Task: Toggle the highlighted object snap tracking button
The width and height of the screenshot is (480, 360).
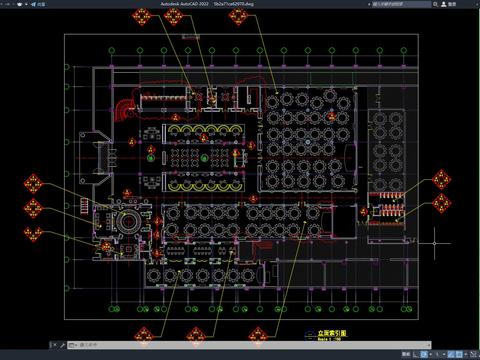Action: tap(451, 354)
